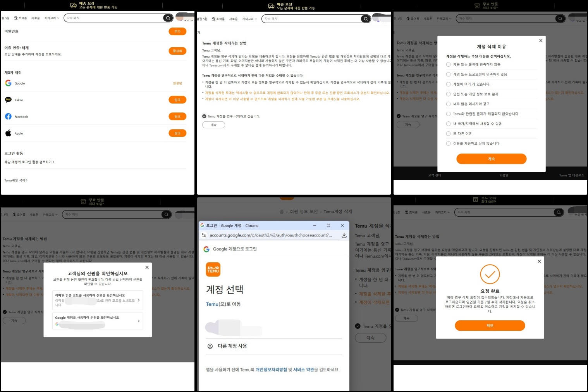
Task: Click orange 확인 button in 요청 완료 dialog
Action: [x=490, y=326]
